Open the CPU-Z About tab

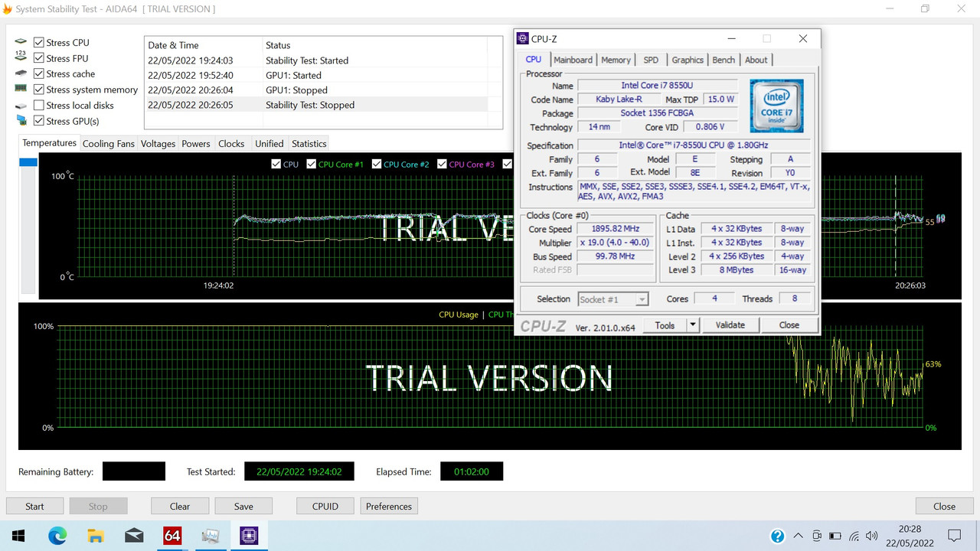(x=756, y=60)
